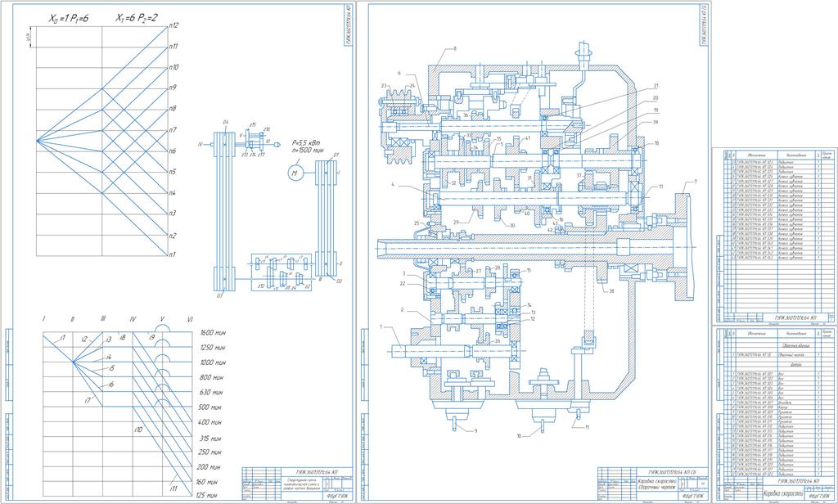Click the "Сборочный чертеж" title block text

coord(656,488)
